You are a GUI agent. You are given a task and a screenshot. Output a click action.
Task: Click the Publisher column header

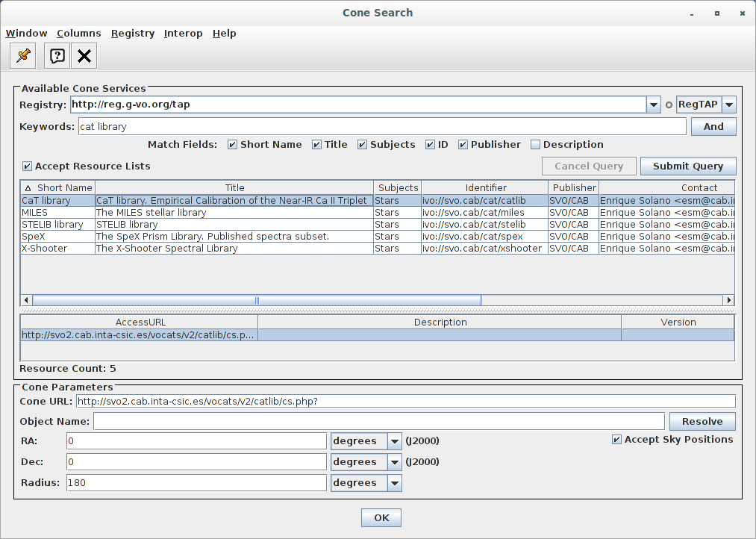click(x=574, y=187)
